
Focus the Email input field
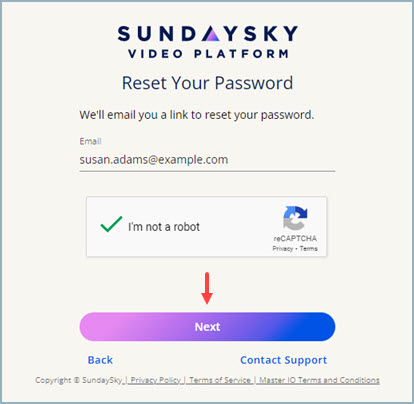(x=207, y=160)
